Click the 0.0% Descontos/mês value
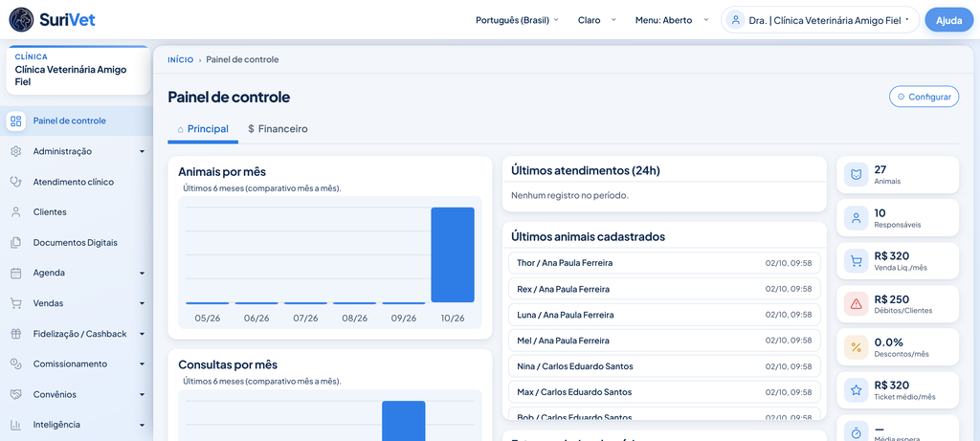Screen dimensions: 980x441 (889, 342)
